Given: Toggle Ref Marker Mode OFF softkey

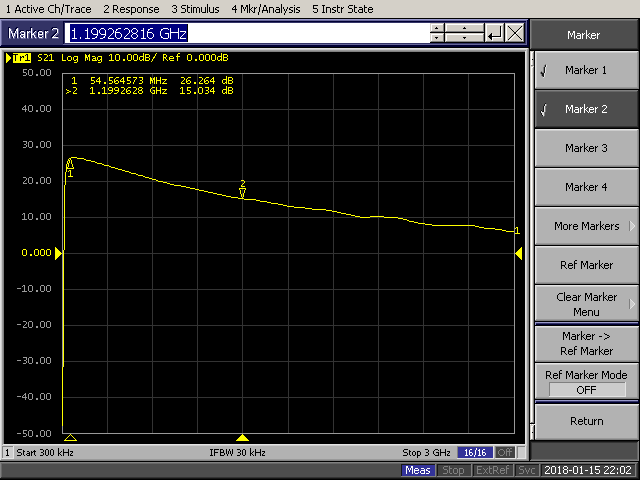Looking at the screenshot, I should point(586,382).
